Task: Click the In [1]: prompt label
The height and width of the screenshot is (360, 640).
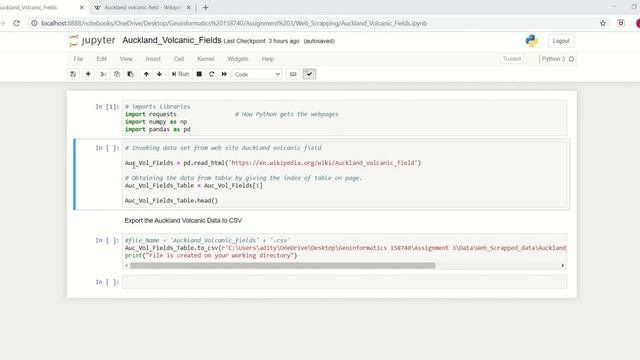Action: [x=107, y=107]
